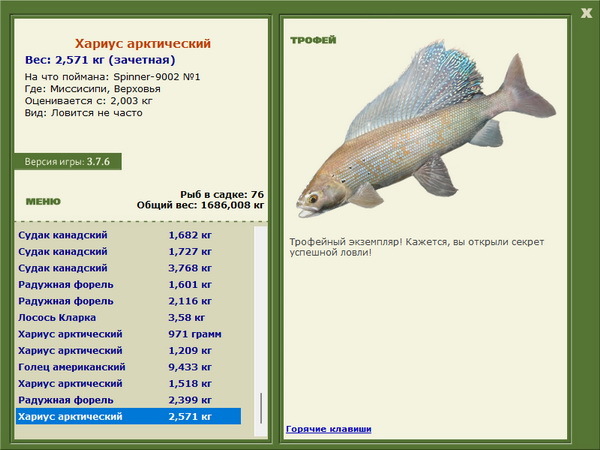Select the Радужная форель 2,399 кг row
Viewport: 600px width, 450px height.
(129, 399)
